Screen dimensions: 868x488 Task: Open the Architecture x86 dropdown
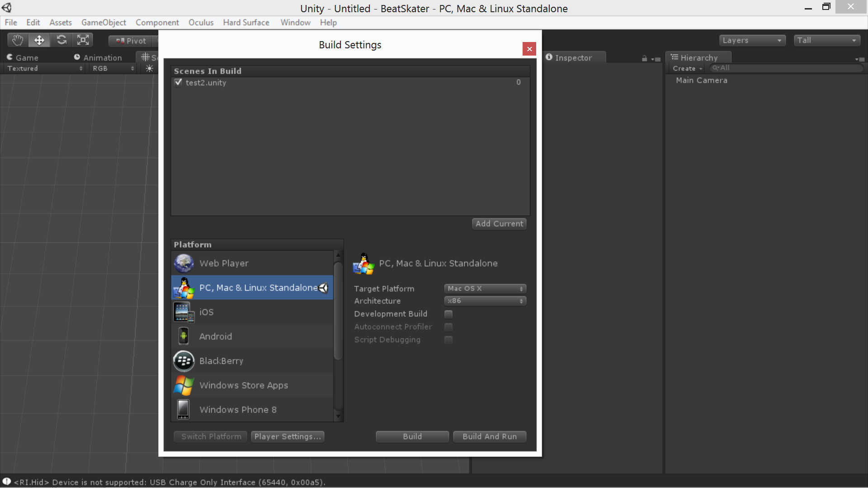(x=485, y=301)
